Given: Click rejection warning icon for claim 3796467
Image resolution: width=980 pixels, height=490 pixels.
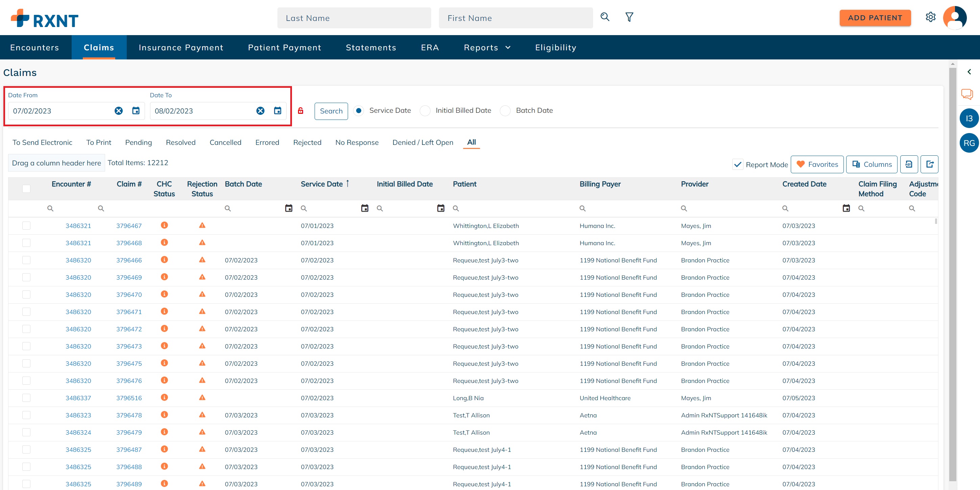Looking at the screenshot, I should 202,226.
